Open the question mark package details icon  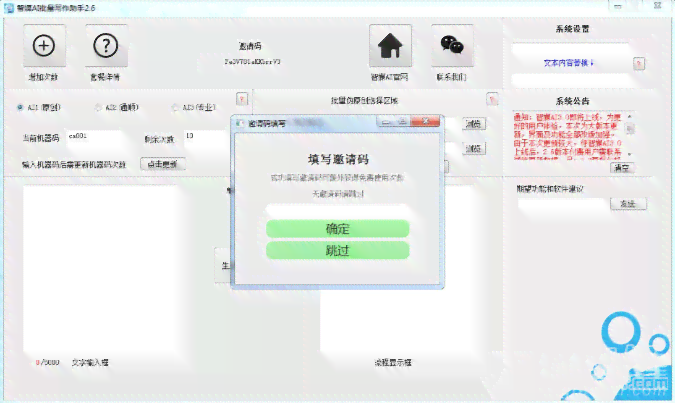tap(106, 46)
